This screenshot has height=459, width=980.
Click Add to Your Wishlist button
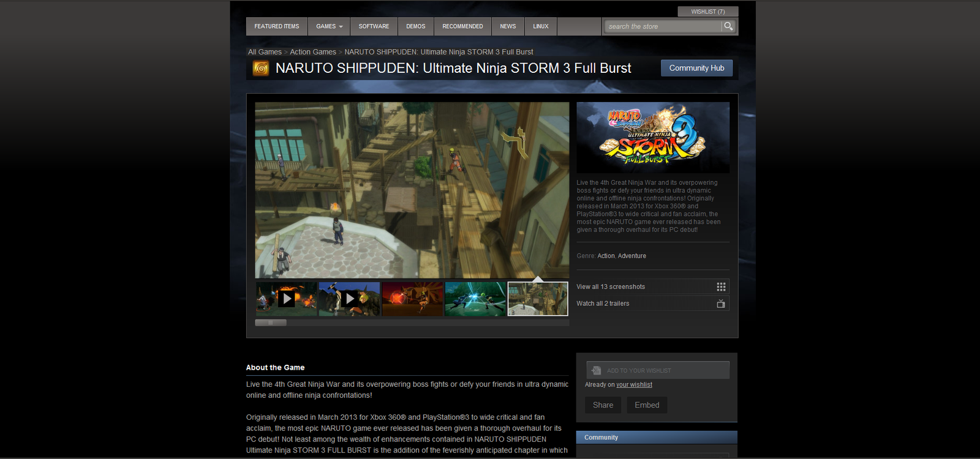pos(658,370)
